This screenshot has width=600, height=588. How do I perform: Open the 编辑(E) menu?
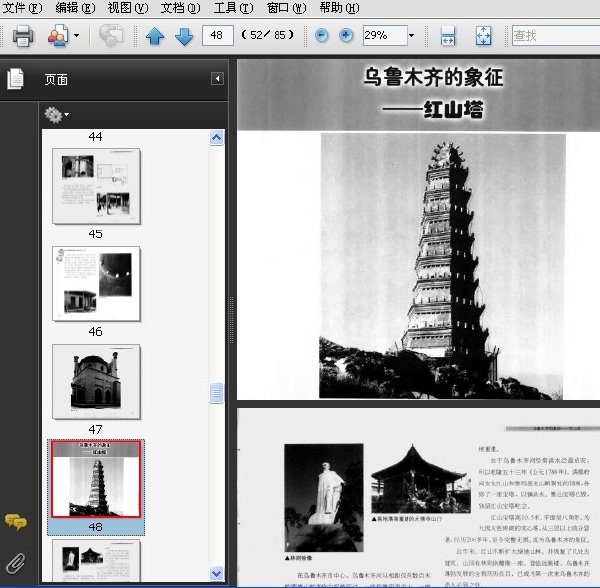click(75, 8)
